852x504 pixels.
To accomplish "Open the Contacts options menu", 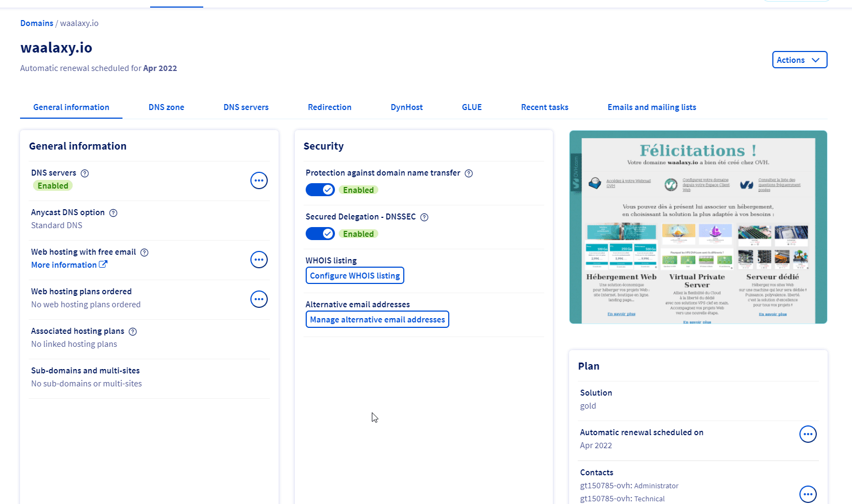I will [808, 494].
